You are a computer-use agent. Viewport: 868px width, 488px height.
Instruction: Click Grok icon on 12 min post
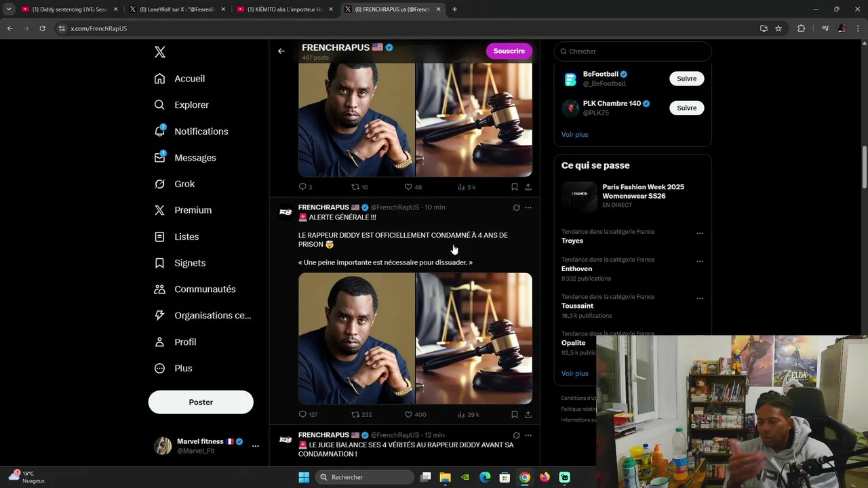pyautogui.click(x=516, y=436)
